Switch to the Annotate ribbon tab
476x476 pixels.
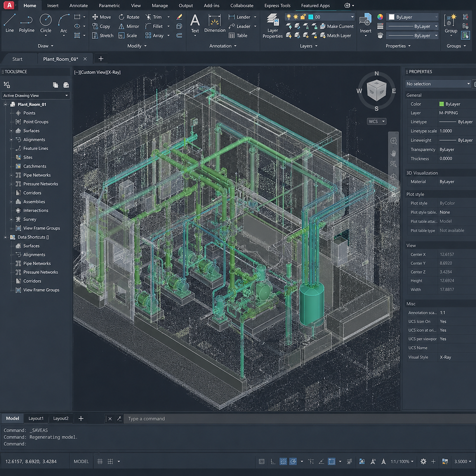coord(79,5)
